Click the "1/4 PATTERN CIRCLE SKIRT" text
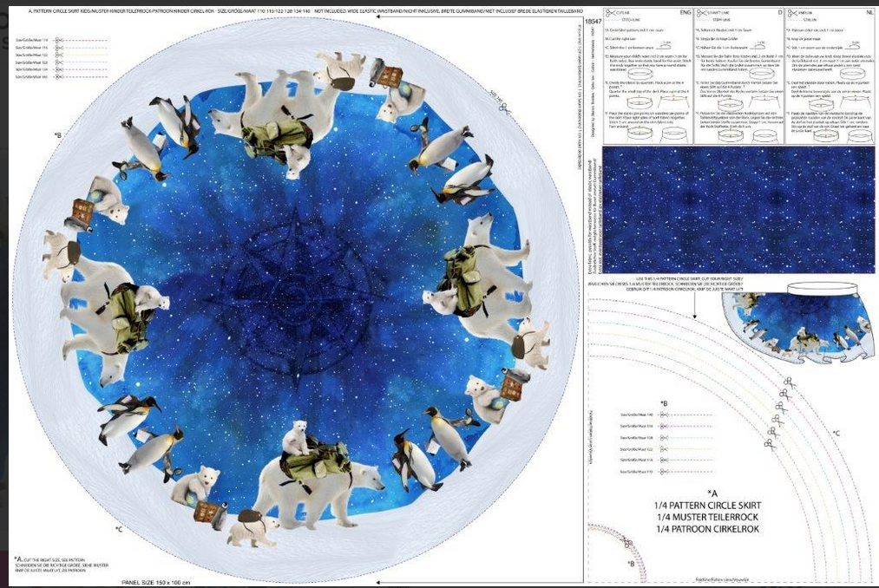 708,505
